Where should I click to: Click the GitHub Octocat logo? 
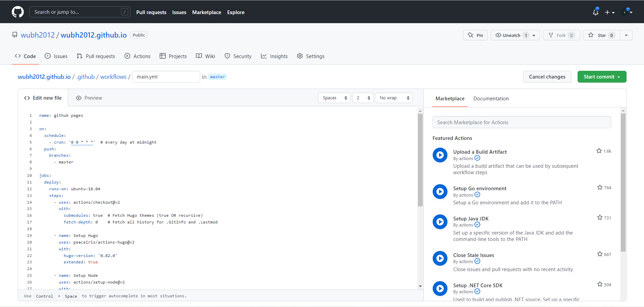pos(18,12)
